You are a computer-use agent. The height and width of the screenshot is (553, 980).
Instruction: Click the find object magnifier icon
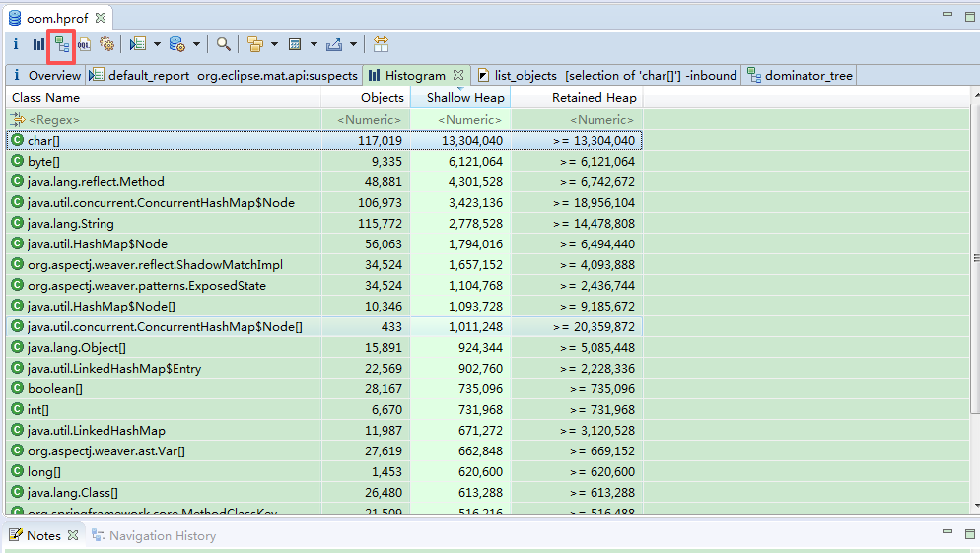tap(223, 44)
